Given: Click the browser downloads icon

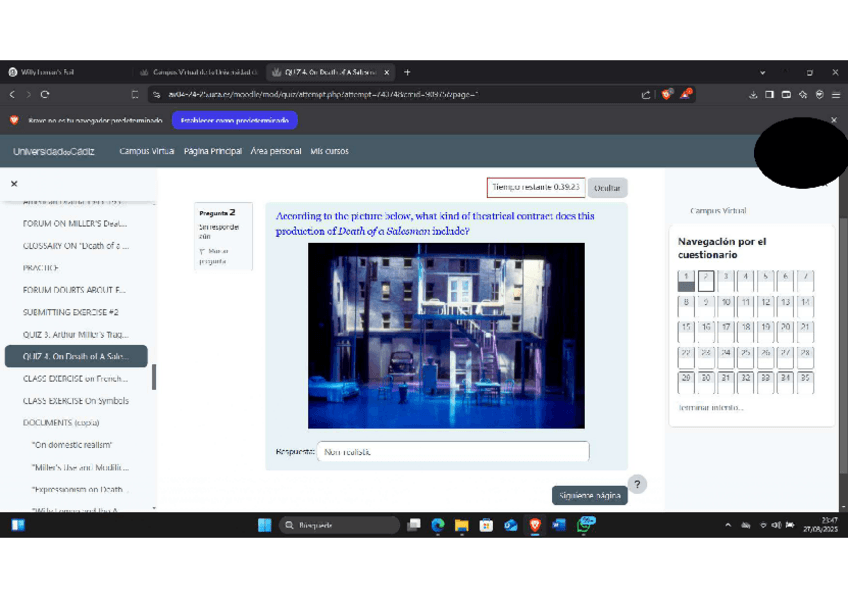Looking at the screenshot, I should pyautogui.click(x=752, y=95).
